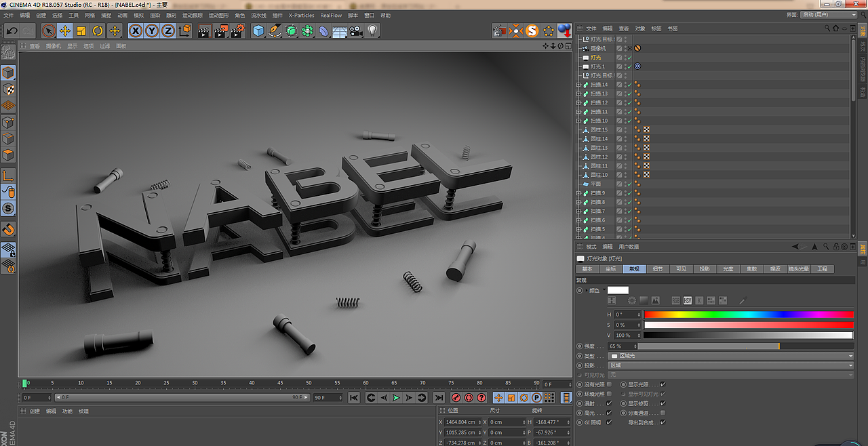Screen dimensions: 868x446
Task: Add a light bulb object
Action: click(372, 31)
